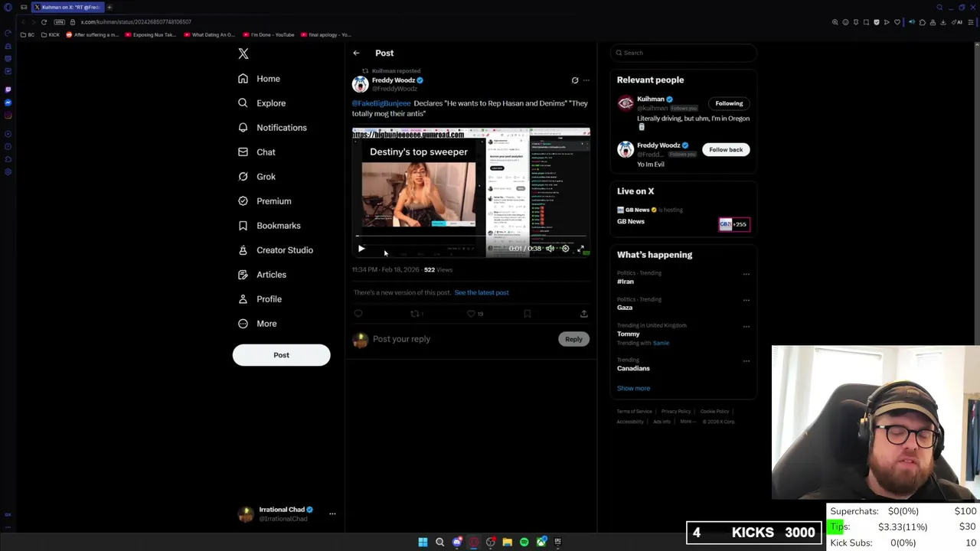Viewport: 980px width, 551px height.
Task: Click the video progress bar
Action: click(471, 237)
